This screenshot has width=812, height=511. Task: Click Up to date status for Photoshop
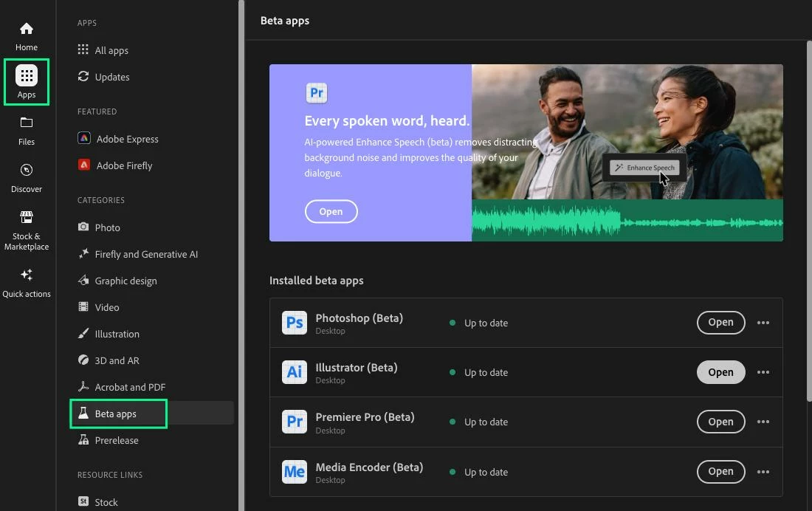coord(479,323)
